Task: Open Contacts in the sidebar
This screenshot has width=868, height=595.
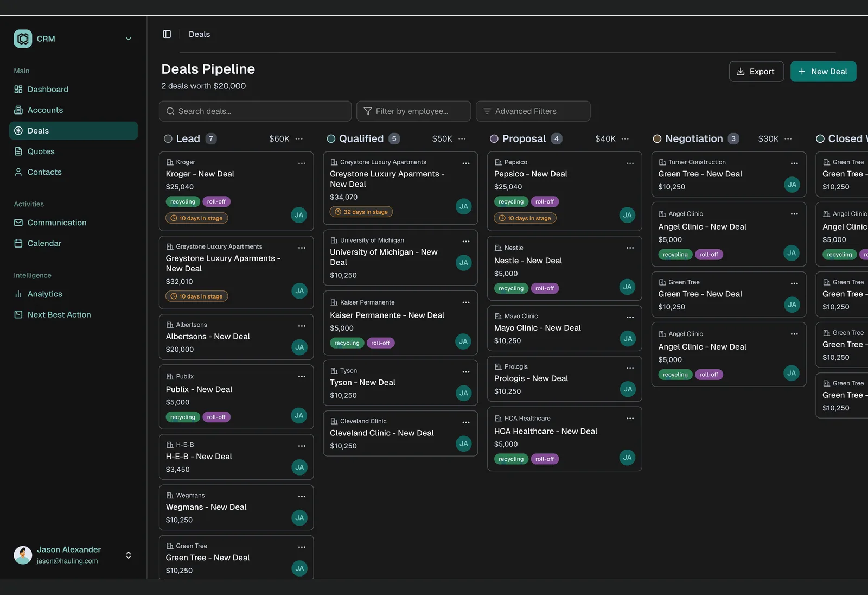Action: click(x=73, y=172)
